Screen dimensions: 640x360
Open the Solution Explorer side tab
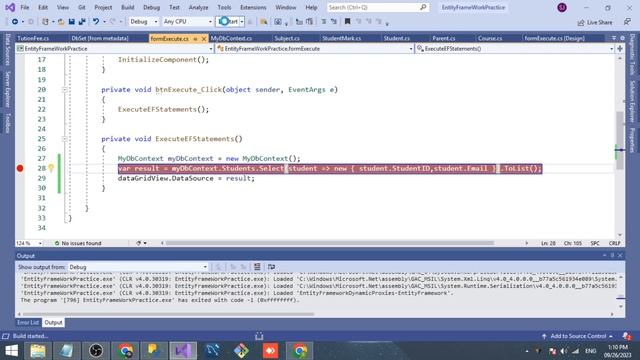click(x=632, y=101)
